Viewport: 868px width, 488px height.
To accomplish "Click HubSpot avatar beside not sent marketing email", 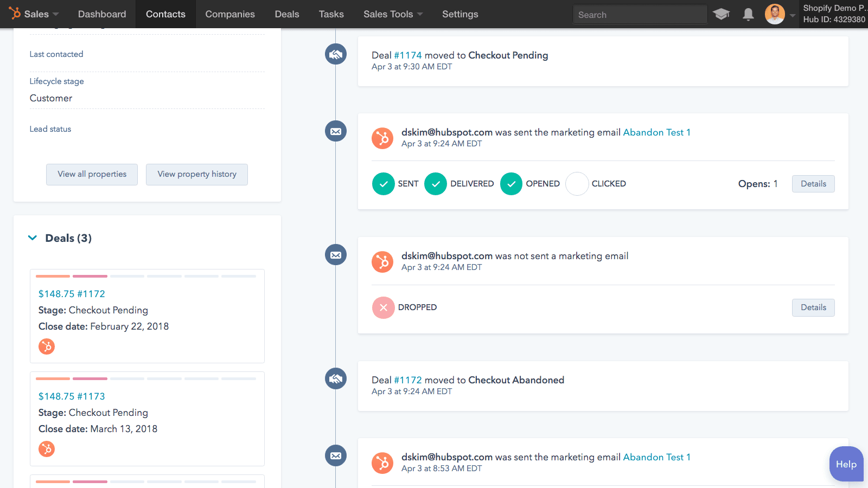I will [382, 262].
